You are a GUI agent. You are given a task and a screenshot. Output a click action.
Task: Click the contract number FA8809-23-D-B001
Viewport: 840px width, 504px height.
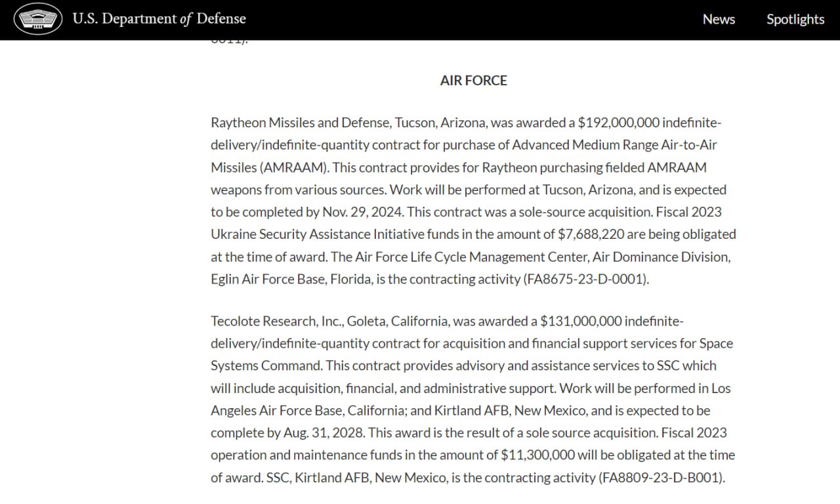point(661,477)
